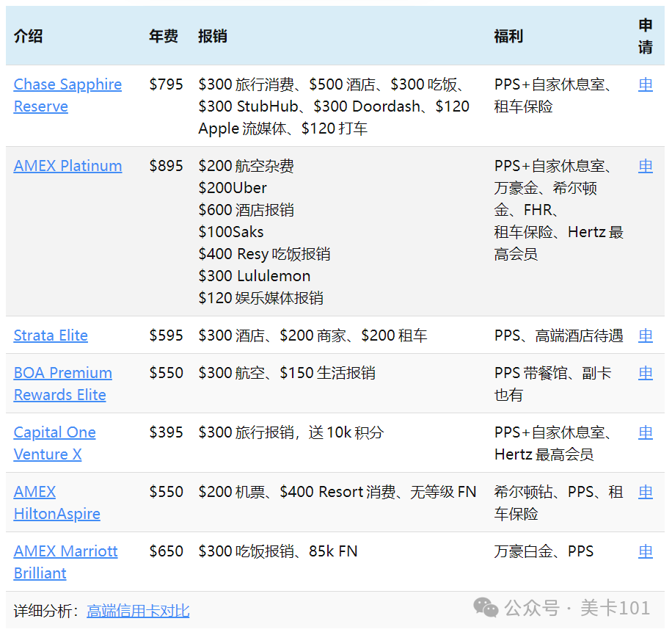Click the $100Saks line
Viewport: 672px width, 635px height.
click(231, 232)
